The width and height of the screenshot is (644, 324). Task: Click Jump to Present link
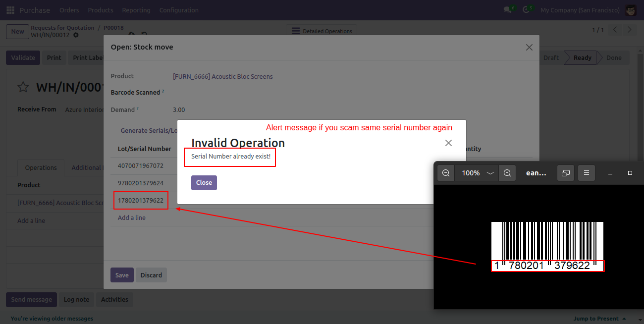pos(599,319)
